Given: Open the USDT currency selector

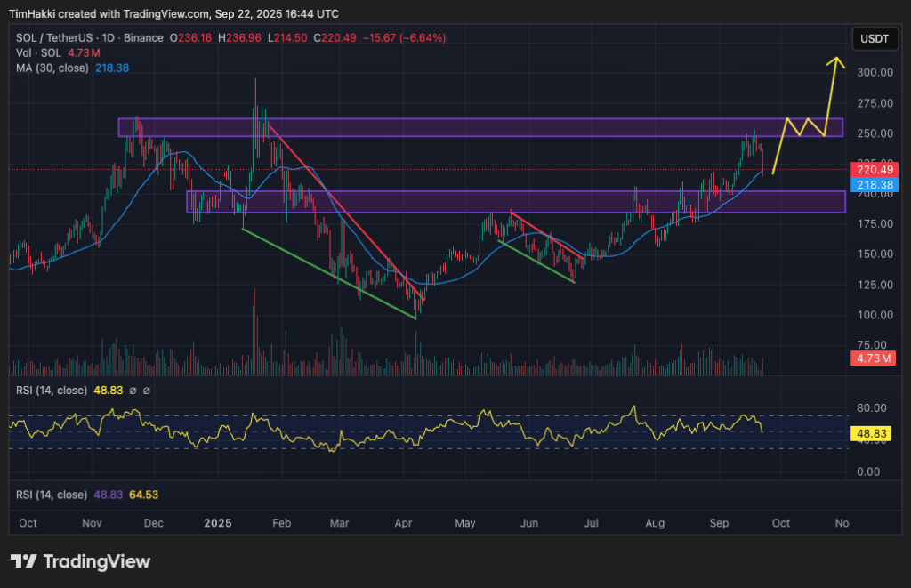Looking at the screenshot, I should point(875,38).
